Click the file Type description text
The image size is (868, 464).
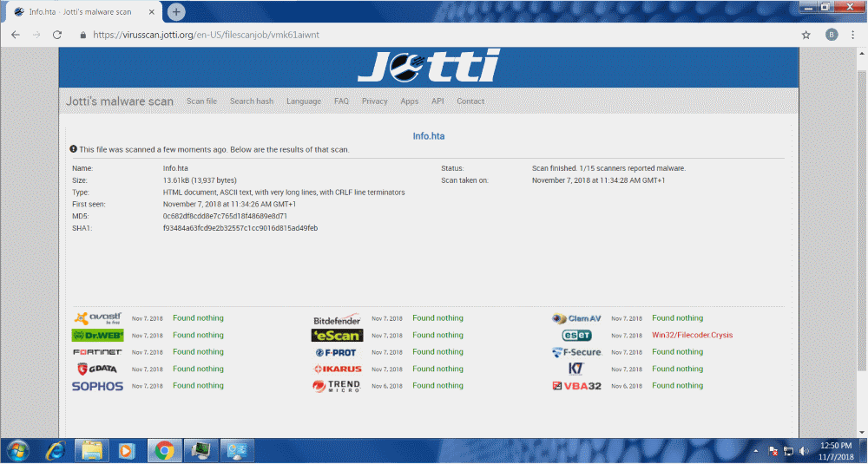click(x=284, y=193)
